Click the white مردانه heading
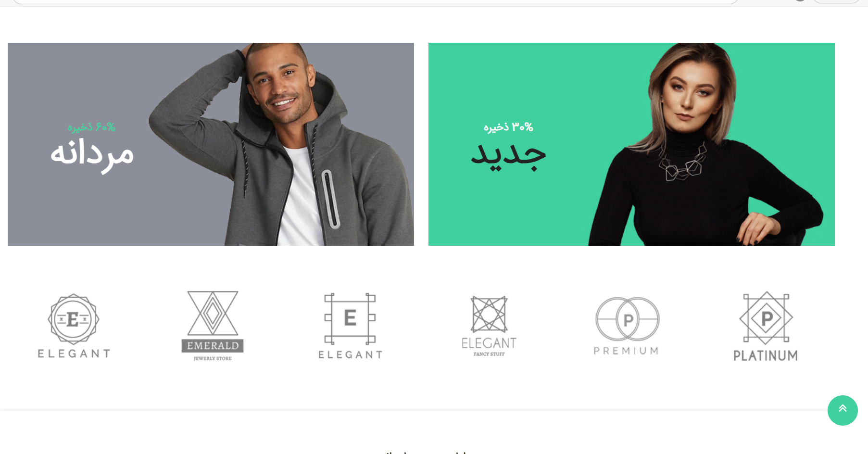 (x=92, y=154)
